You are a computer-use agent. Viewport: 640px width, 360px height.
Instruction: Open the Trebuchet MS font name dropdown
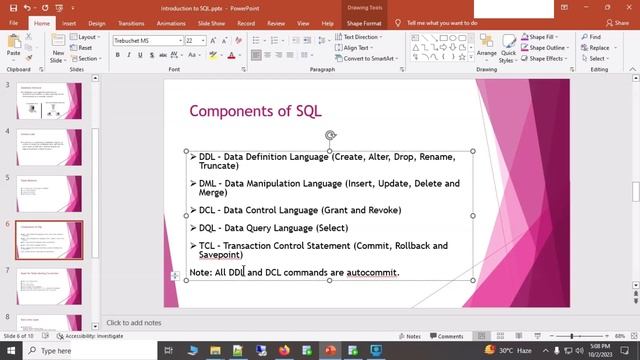pyautogui.click(x=180, y=40)
